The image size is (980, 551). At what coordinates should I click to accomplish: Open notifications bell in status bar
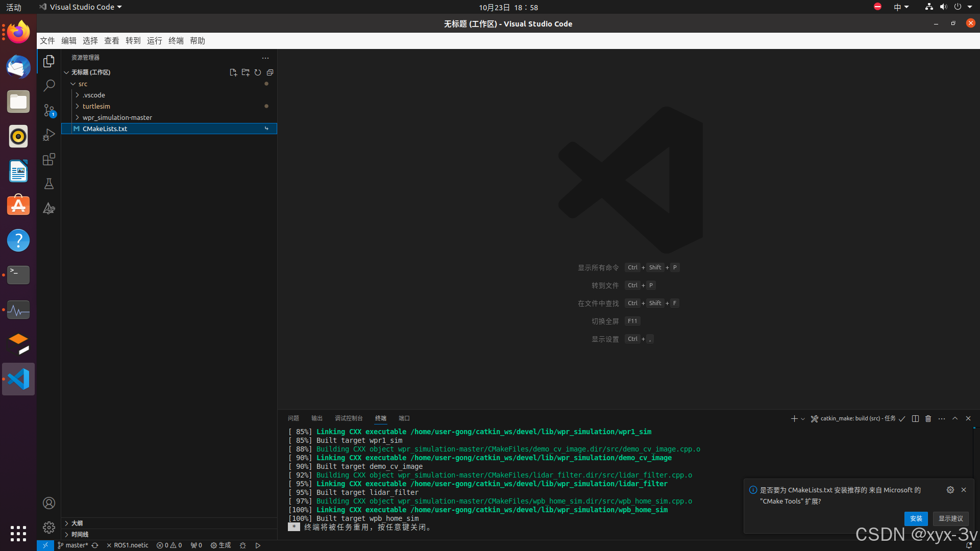[969, 545]
